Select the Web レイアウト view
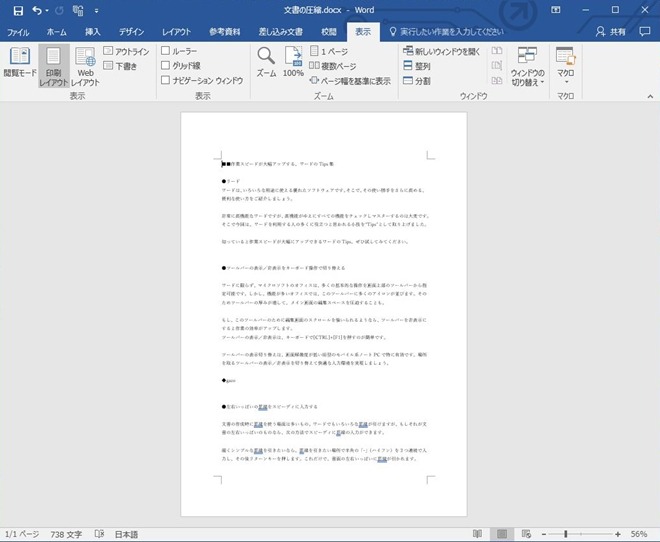 click(85, 67)
